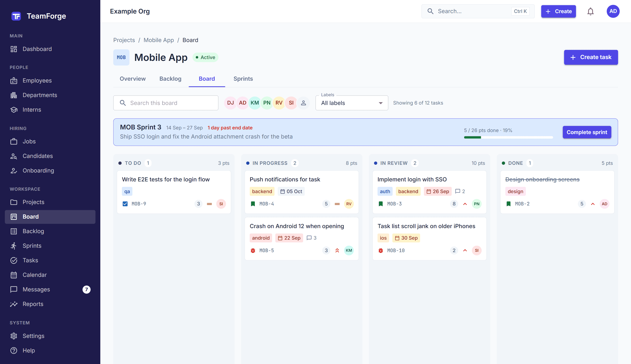Open Messages with 7 unread

pyautogui.click(x=50, y=289)
